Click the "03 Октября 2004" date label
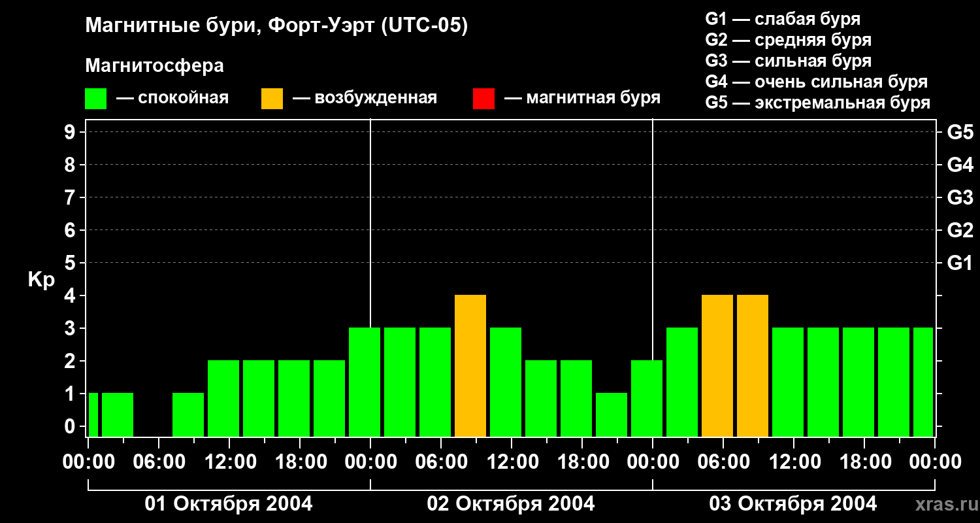Screen dimensions: 980x523 click(x=793, y=504)
